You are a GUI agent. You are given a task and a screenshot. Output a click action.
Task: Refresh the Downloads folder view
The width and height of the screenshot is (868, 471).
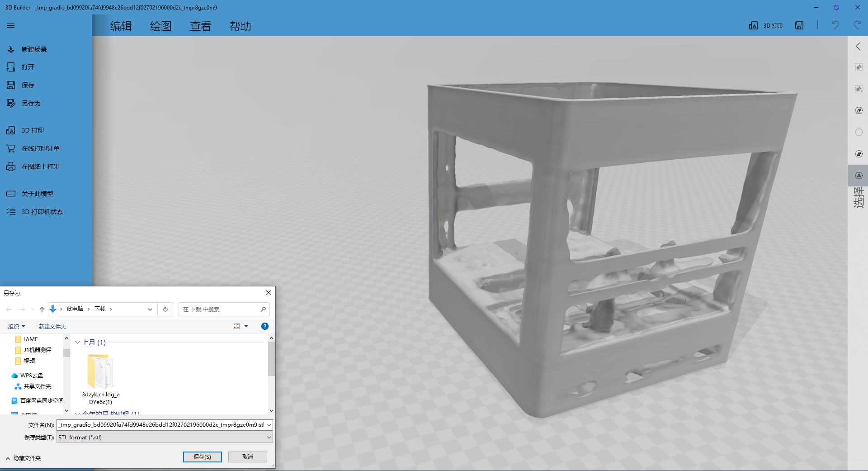(165, 309)
